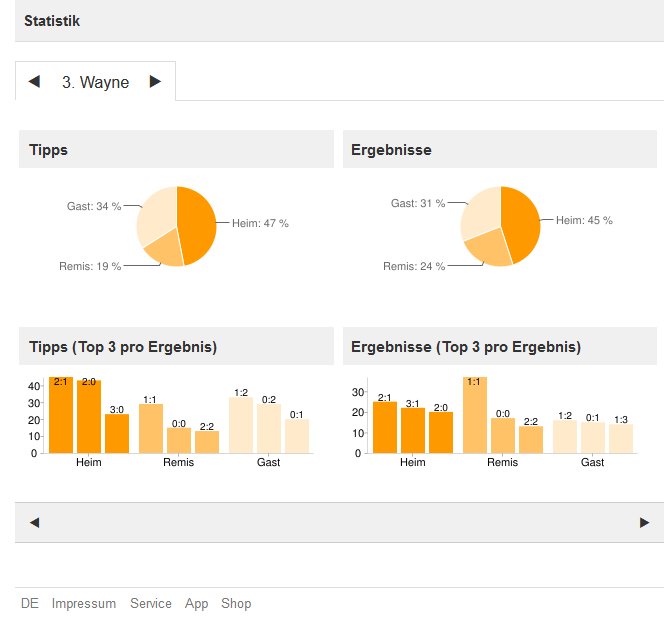
Task: Click the 1:2 bar in Tipps chart
Action: coord(241,425)
